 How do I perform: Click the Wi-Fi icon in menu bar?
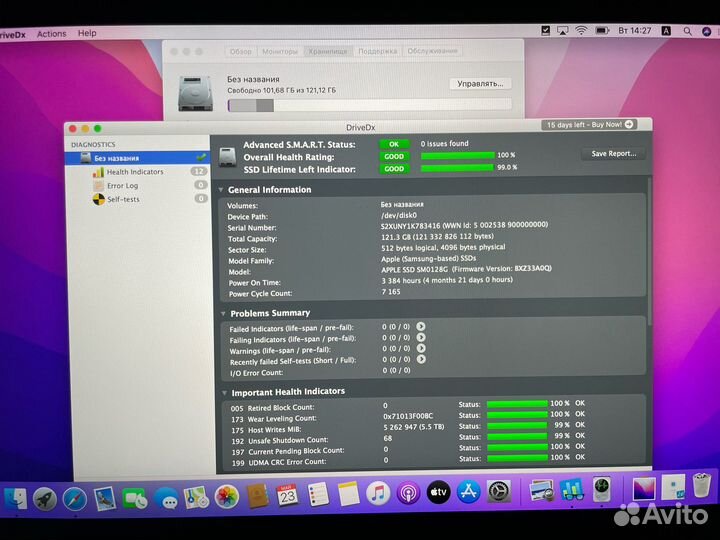click(581, 31)
